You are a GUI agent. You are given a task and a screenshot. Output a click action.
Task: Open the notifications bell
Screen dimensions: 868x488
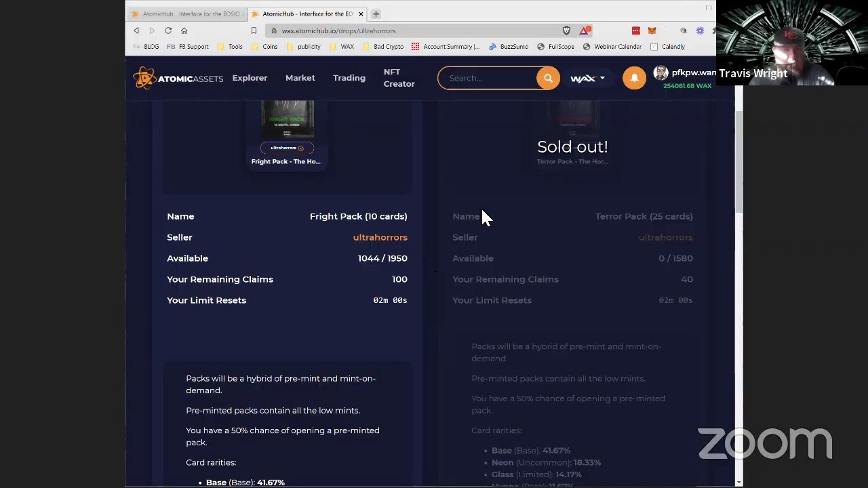[634, 78]
